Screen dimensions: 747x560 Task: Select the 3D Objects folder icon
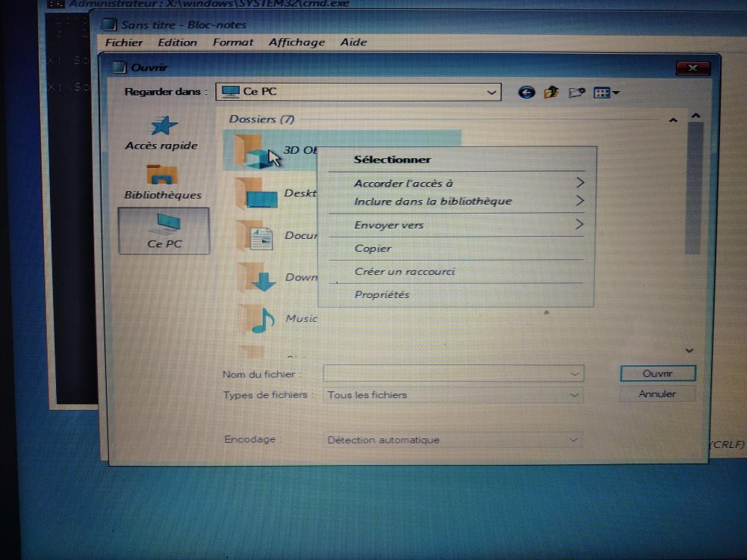click(x=255, y=151)
